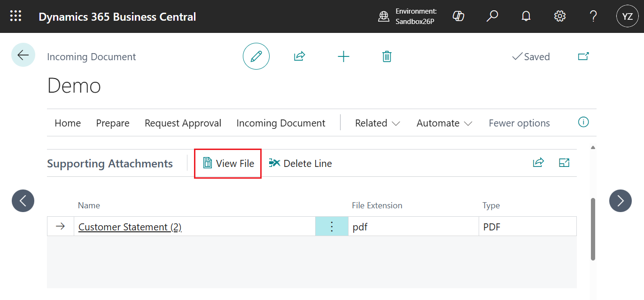Image resolution: width=644 pixels, height=300 pixels.
Task: Click the search magnifier icon
Action: pyautogui.click(x=492, y=16)
